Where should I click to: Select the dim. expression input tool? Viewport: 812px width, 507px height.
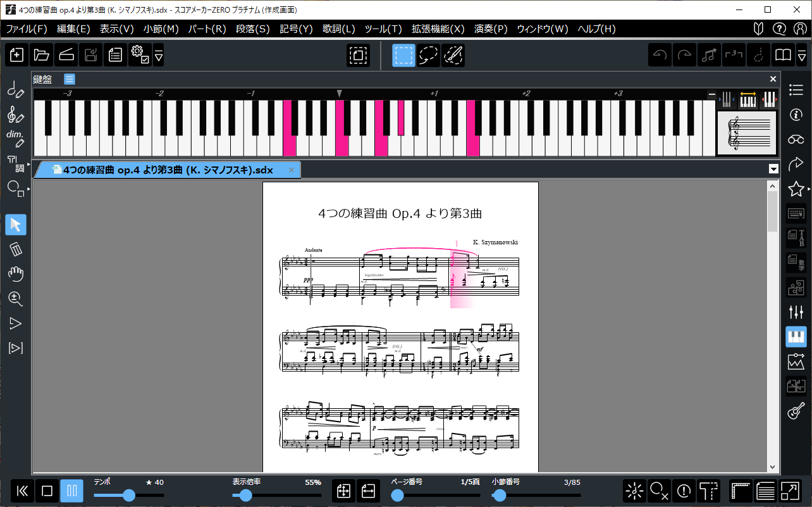coord(16,139)
